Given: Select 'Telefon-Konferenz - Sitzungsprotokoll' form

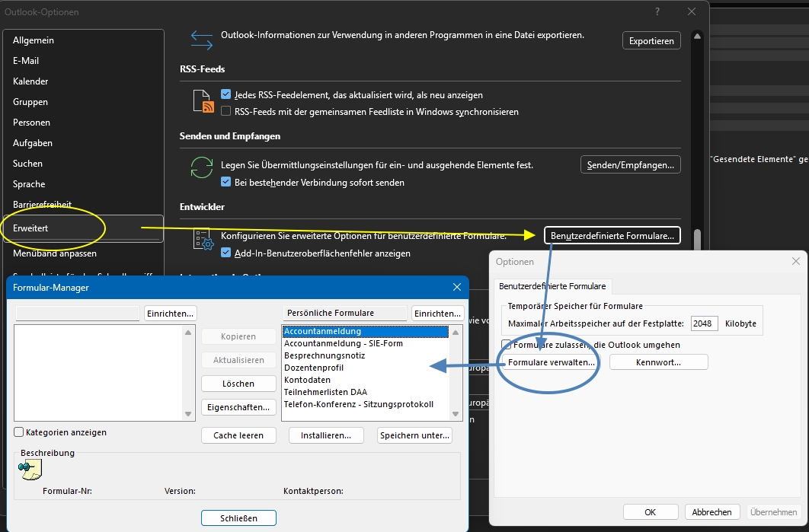Looking at the screenshot, I should point(366,404).
